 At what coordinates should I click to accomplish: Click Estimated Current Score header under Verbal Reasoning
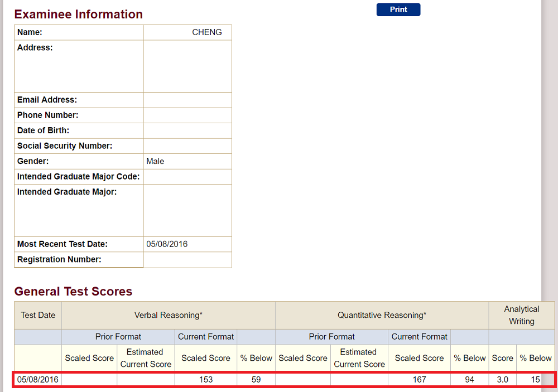pos(146,358)
